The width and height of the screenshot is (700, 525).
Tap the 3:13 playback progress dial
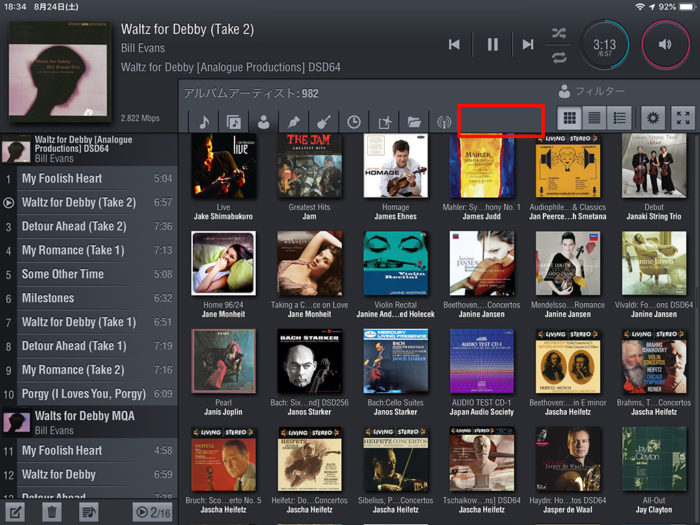click(x=604, y=45)
